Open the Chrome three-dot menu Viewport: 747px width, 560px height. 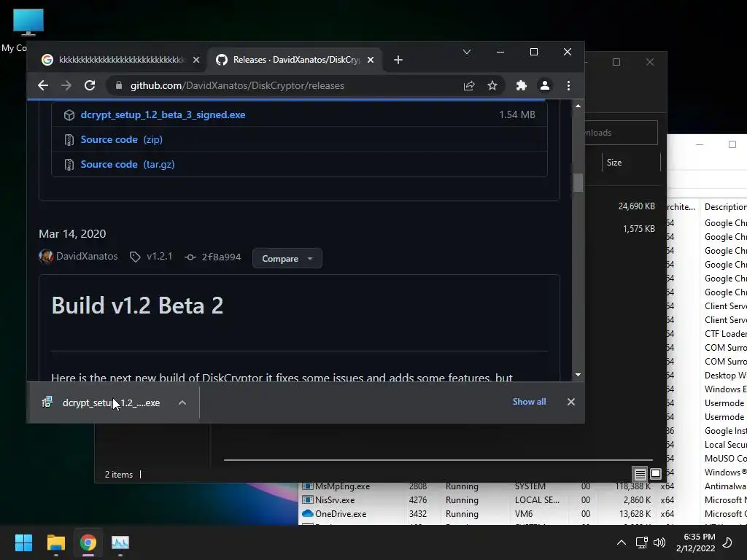click(568, 86)
